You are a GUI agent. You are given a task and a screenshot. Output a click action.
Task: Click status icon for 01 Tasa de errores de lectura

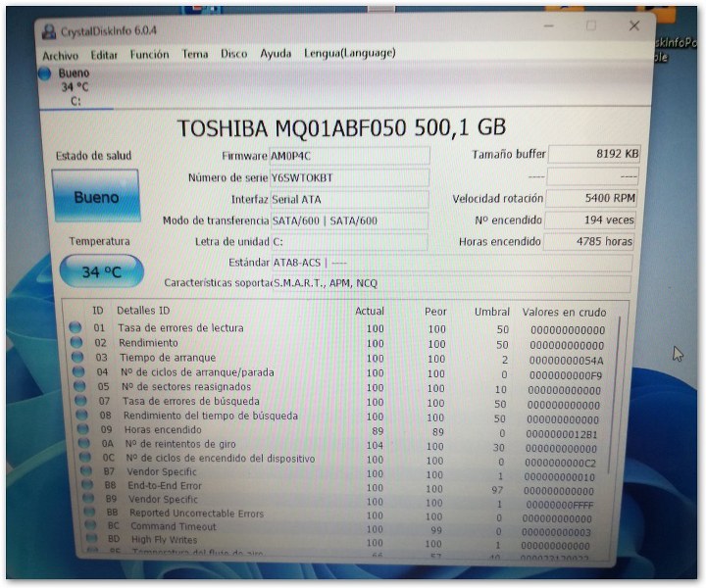(x=76, y=327)
